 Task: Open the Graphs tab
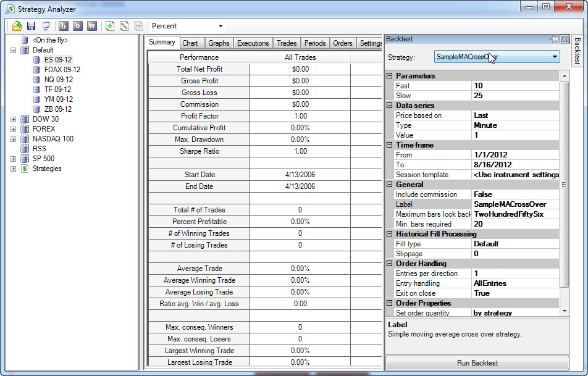[x=219, y=43]
